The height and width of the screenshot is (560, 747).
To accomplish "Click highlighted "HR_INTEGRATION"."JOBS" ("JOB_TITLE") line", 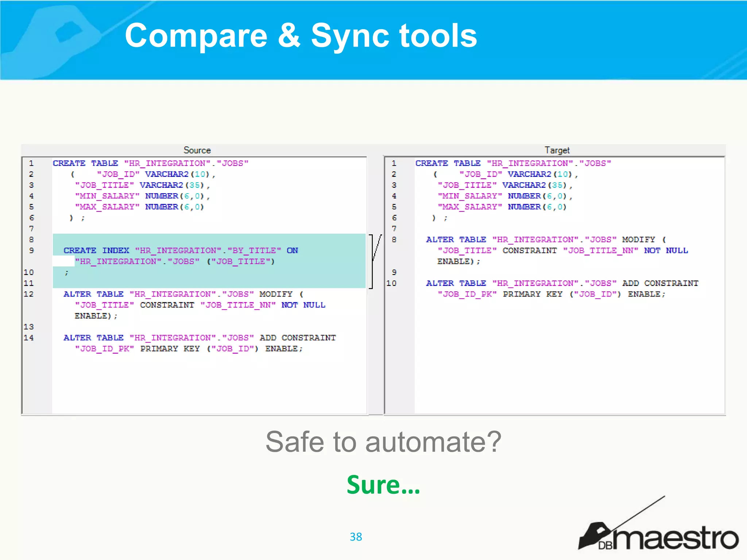I will pyautogui.click(x=175, y=261).
